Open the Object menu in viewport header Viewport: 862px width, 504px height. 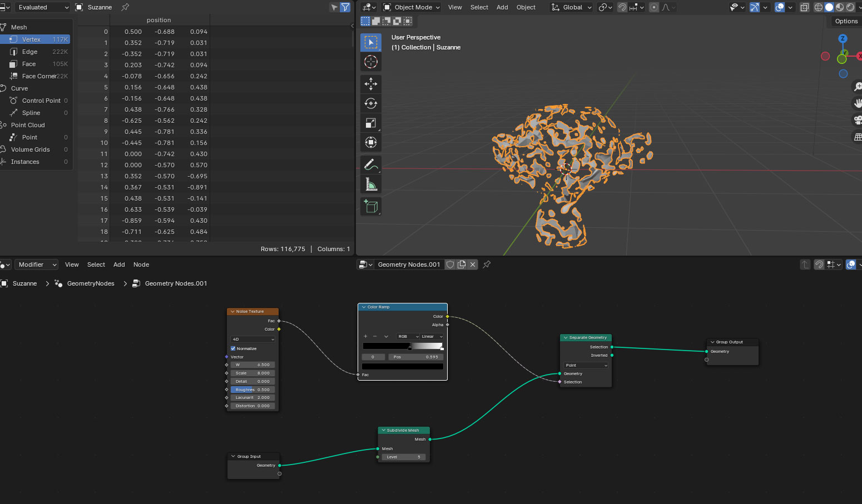[x=526, y=7]
